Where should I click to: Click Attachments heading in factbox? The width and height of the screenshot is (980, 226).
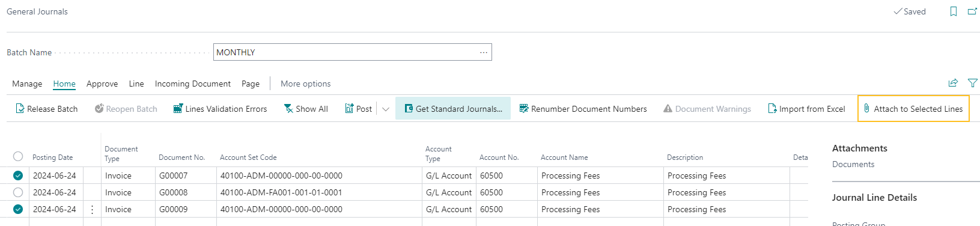pyautogui.click(x=860, y=148)
